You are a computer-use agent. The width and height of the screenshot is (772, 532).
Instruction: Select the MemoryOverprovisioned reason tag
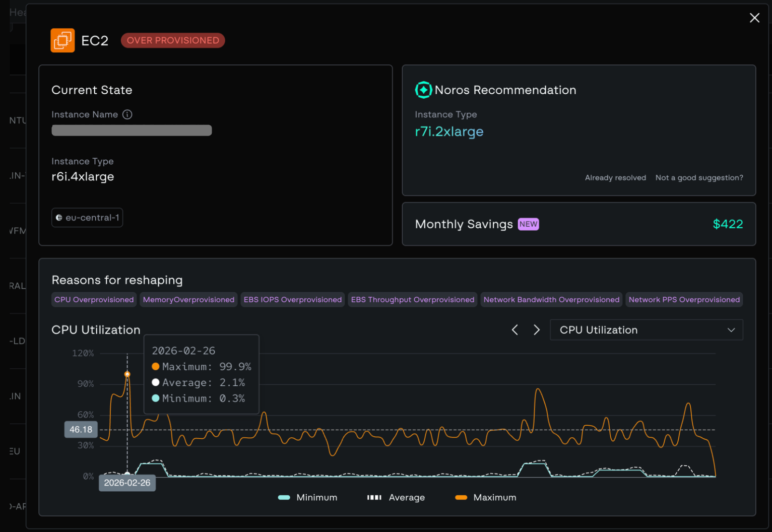click(x=188, y=300)
